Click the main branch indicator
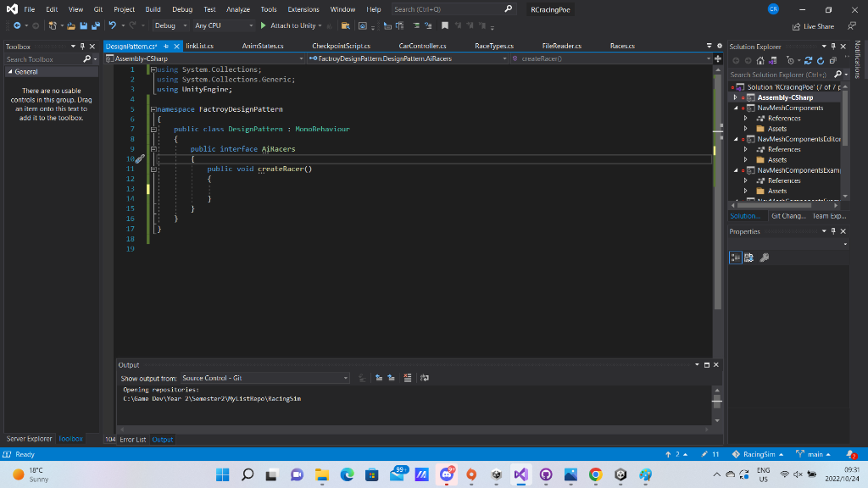868x488 pixels. click(x=814, y=454)
